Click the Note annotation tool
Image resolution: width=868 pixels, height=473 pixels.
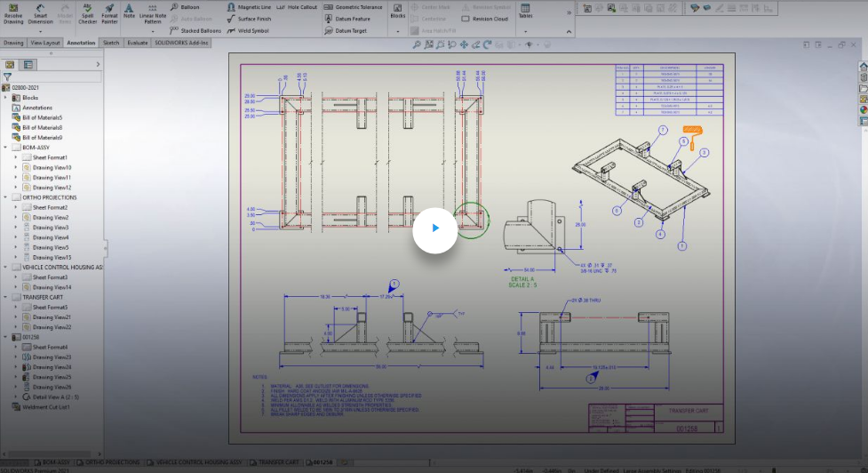pos(129,12)
